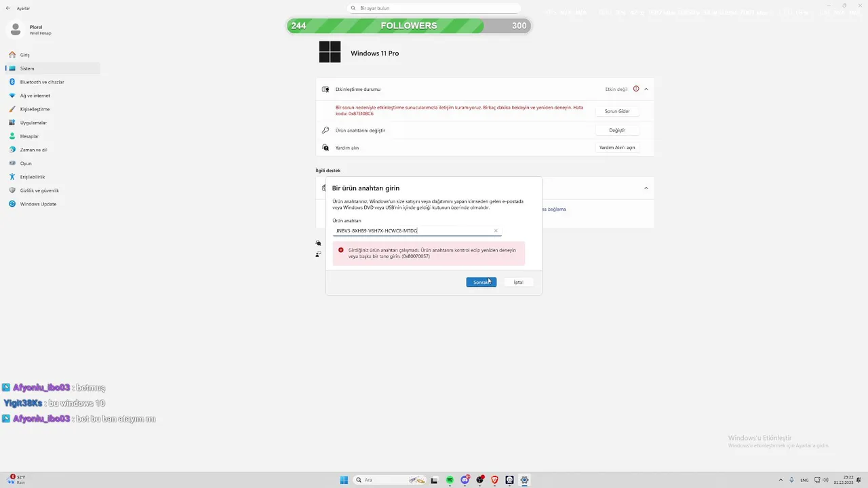The width and height of the screenshot is (868, 488).
Task: Click the red error icon in dialog
Action: (341, 250)
